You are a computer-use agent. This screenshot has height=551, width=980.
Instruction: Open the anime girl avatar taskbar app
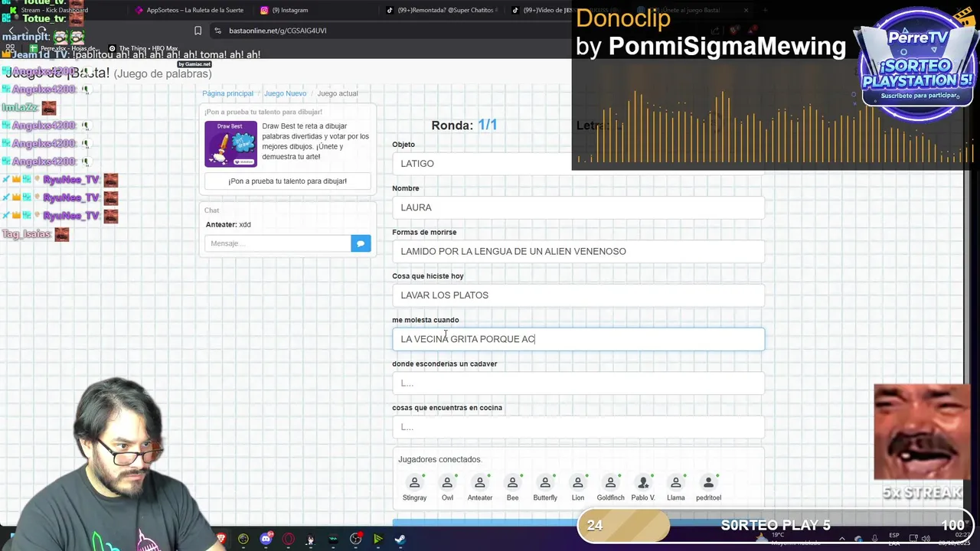pyautogui.click(x=310, y=539)
